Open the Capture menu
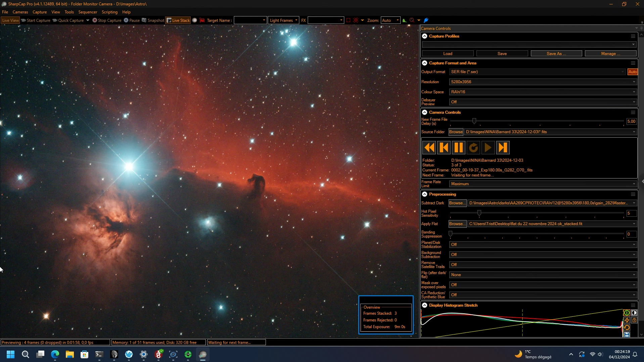644x362 pixels. click(40, 12)
